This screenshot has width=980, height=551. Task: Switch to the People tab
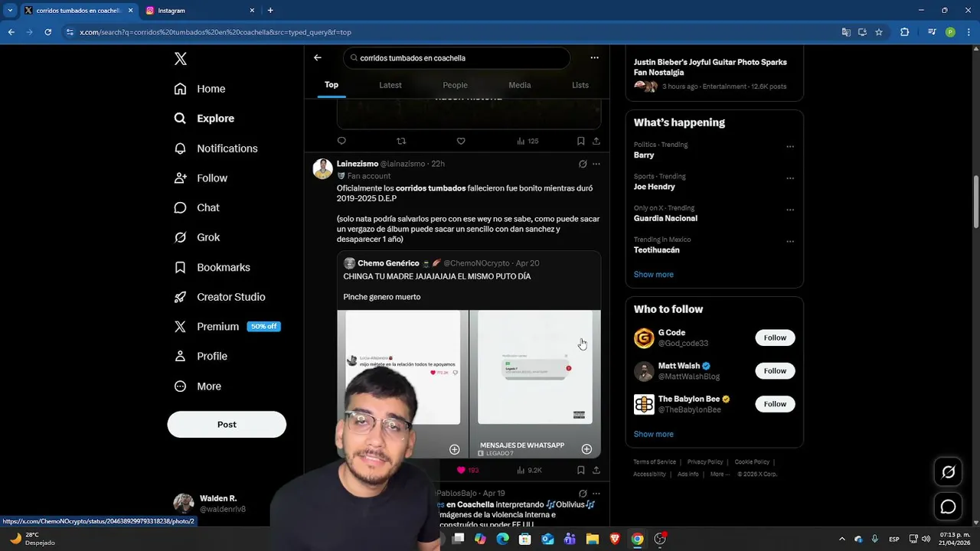point(455,85)
